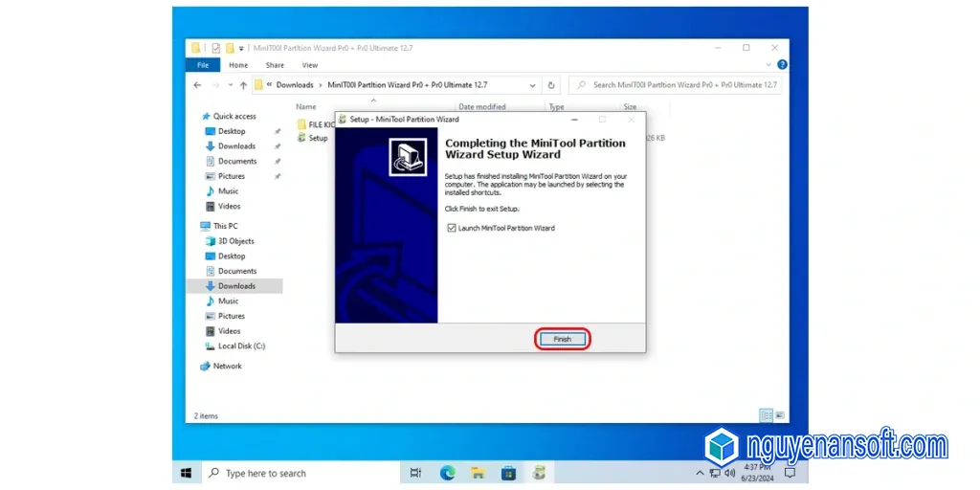The width and height of the screenshot is (980, 490).
Task: Sort by the Size column header
Action: click(630, 107)
